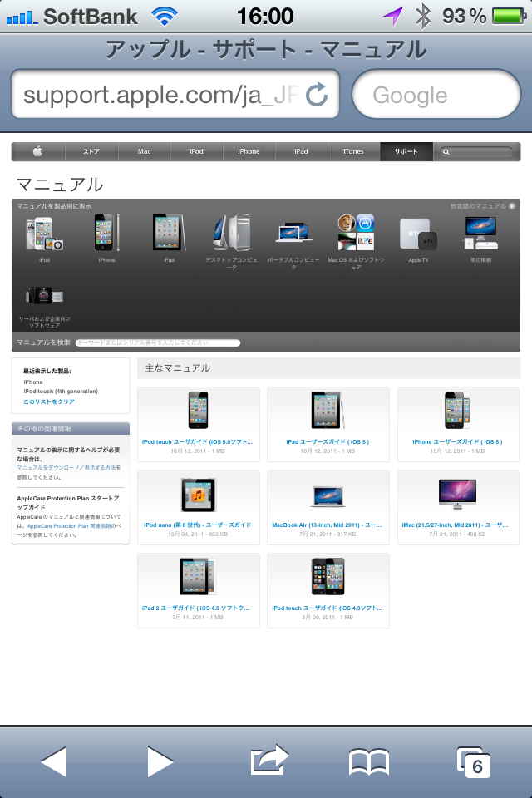Focus the support.apple.com address field
This screenshot has height=798, width=532.
coord(175,94)
